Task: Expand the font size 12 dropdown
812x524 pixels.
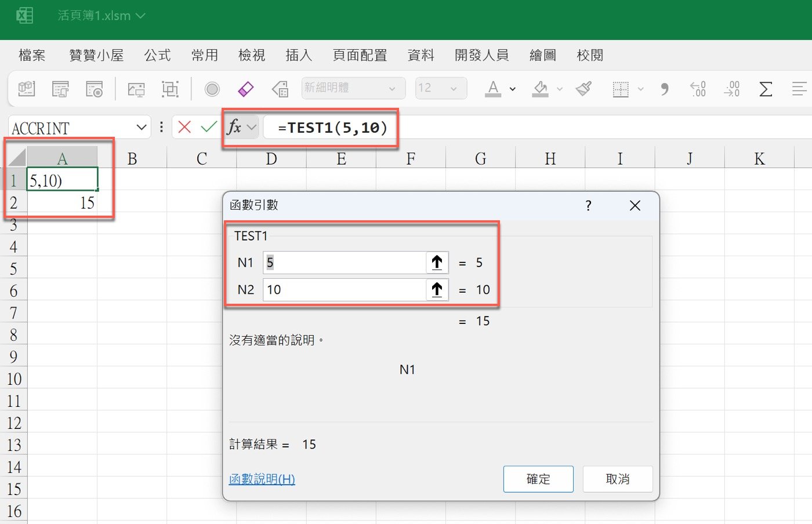Action: coord(454,89)
